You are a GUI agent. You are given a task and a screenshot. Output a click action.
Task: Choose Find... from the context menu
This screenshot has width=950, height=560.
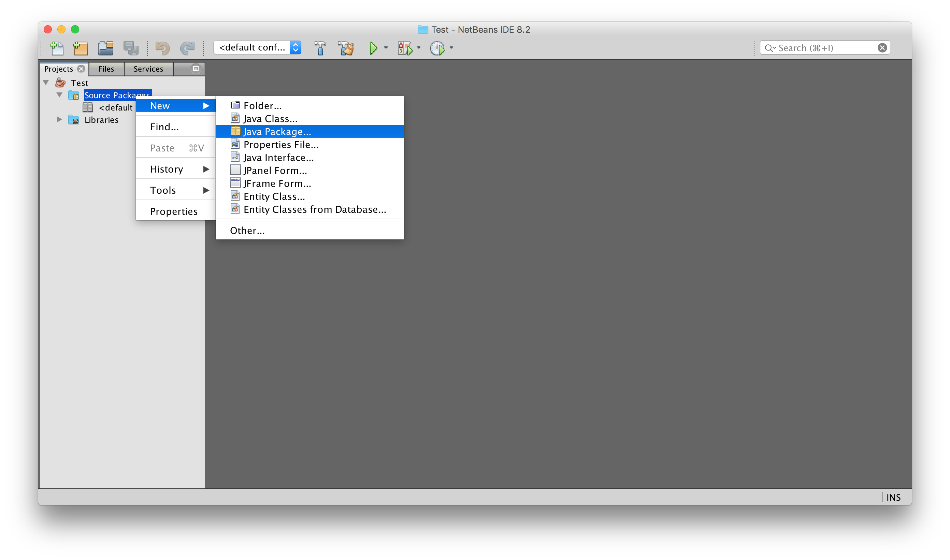point(176,127)
